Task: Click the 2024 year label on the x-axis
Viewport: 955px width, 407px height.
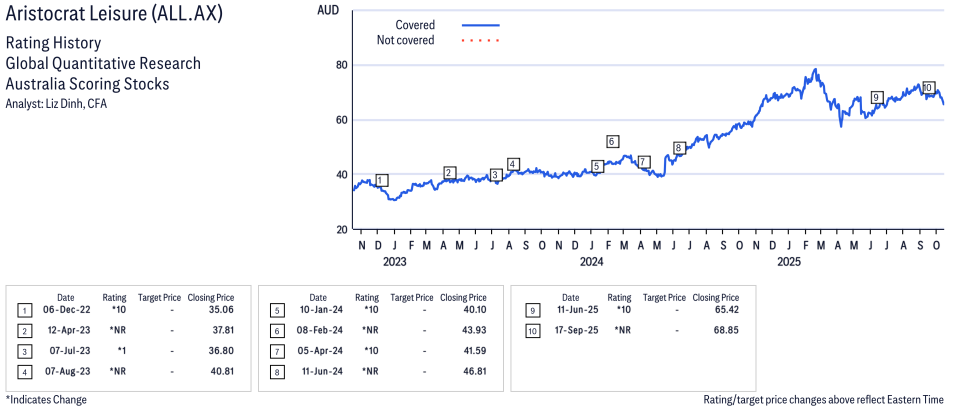Action: pyautogui.click(x=592, y=262)
